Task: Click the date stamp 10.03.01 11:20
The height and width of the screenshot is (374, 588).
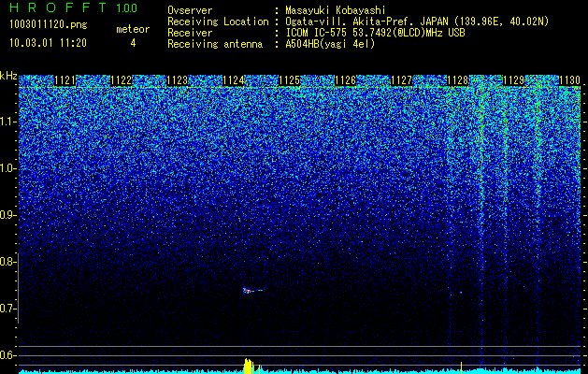Action: click(x=48, y=43)
